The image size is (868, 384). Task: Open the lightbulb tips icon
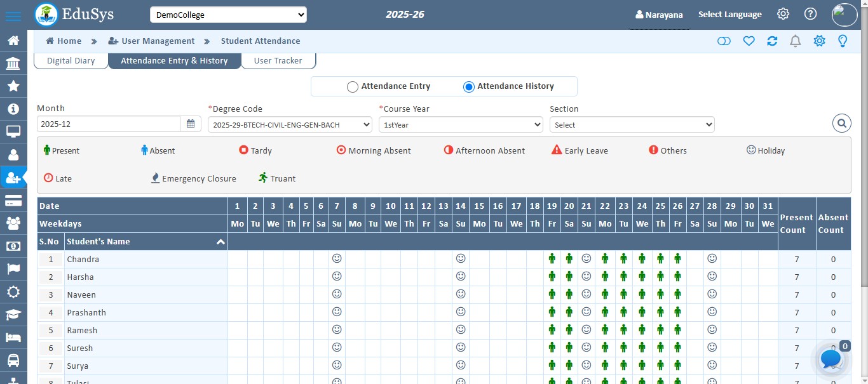(843, 41)
